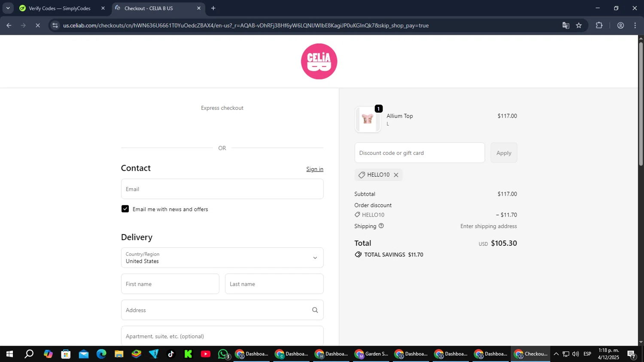Image resolution: width=644 pixels, height=362 pixels.
Task: Open the Chrome profile icon
Action: point(620,25)
